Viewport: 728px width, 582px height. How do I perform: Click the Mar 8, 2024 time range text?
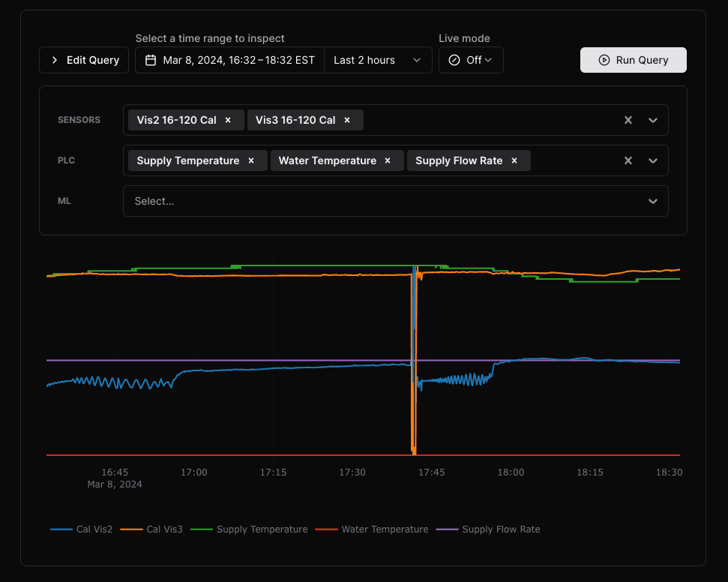click(238, 60)
